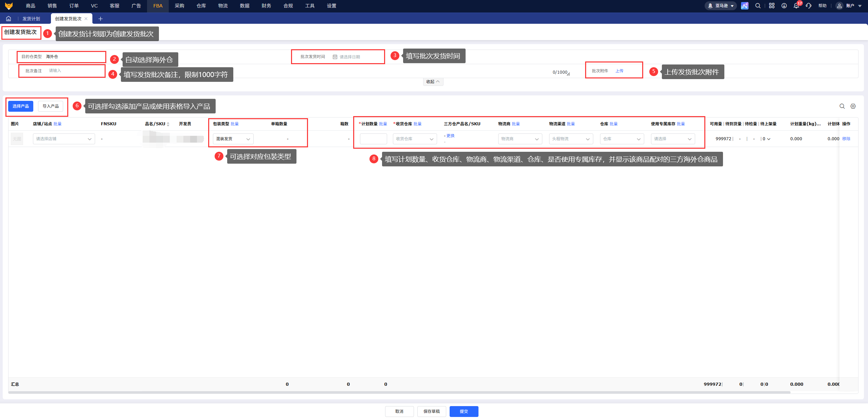Open the 仓库 dropdown in row
Screen dimensions: 868x419
coord(622,139)
